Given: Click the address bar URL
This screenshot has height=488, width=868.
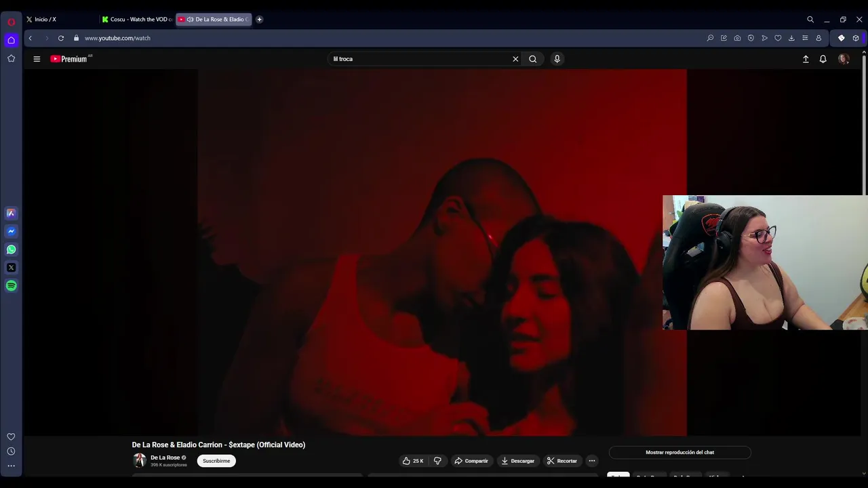Looking at the screenshot, I should (117, 38).
